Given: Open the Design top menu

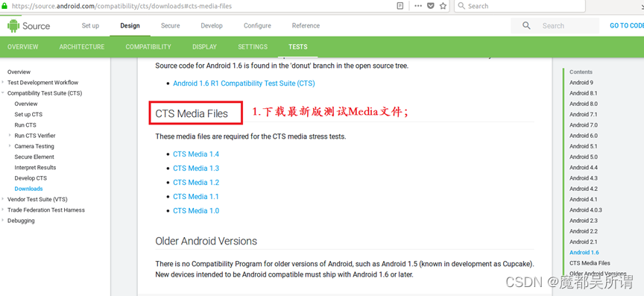Looking at the screenshot, I should click(130, 25).
